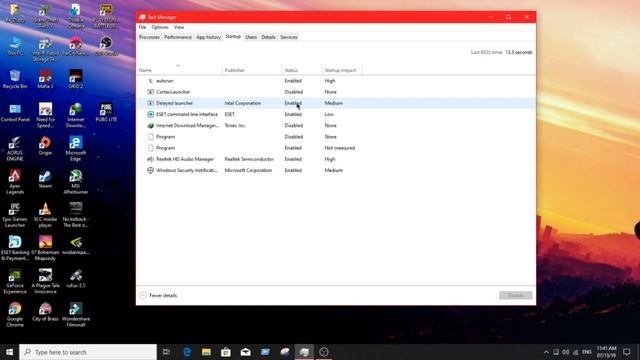Switch to the Users tab

[x=251, y=37]
